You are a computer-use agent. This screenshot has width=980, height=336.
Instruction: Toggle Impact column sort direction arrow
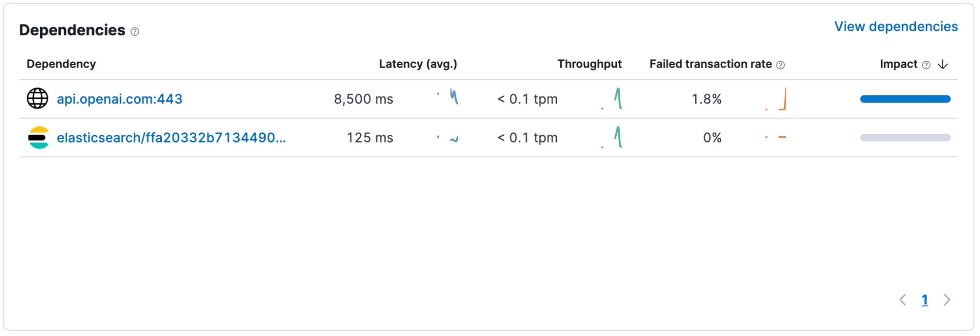pos(942,64)
